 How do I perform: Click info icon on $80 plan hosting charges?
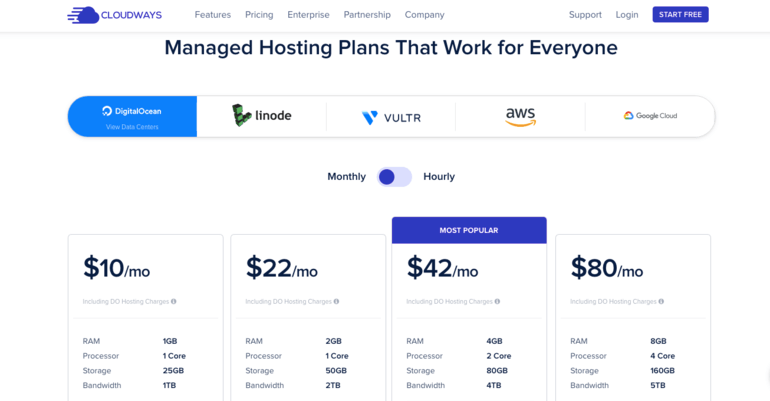coord(661,301)
